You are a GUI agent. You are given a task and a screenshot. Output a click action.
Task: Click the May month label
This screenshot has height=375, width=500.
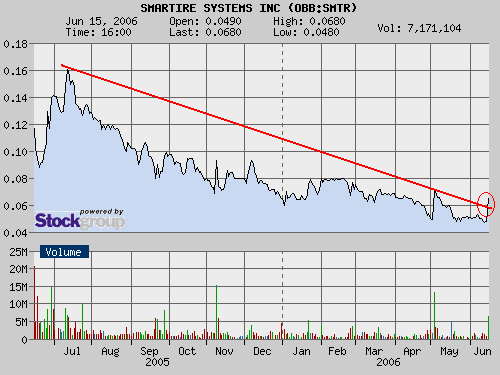click(x=449, y=351)
